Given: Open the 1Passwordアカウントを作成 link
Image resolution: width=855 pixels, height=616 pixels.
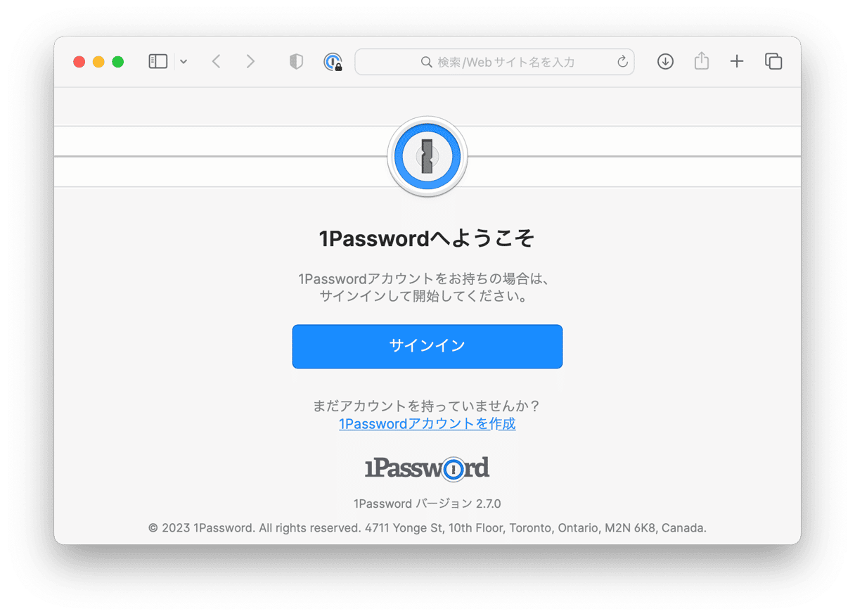Looking at the screenshot, I should pos(427,423).
